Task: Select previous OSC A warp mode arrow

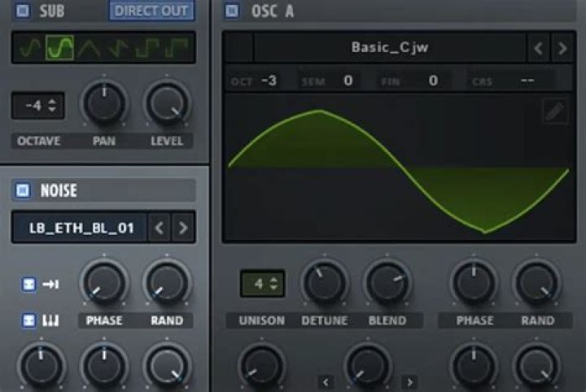Action: (326, 382)
